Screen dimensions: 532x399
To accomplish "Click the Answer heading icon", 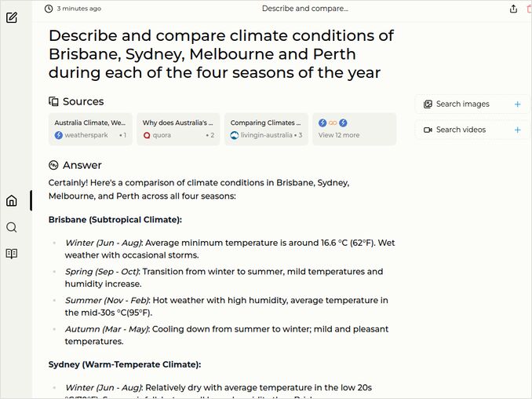I will (x=53, y=165).
